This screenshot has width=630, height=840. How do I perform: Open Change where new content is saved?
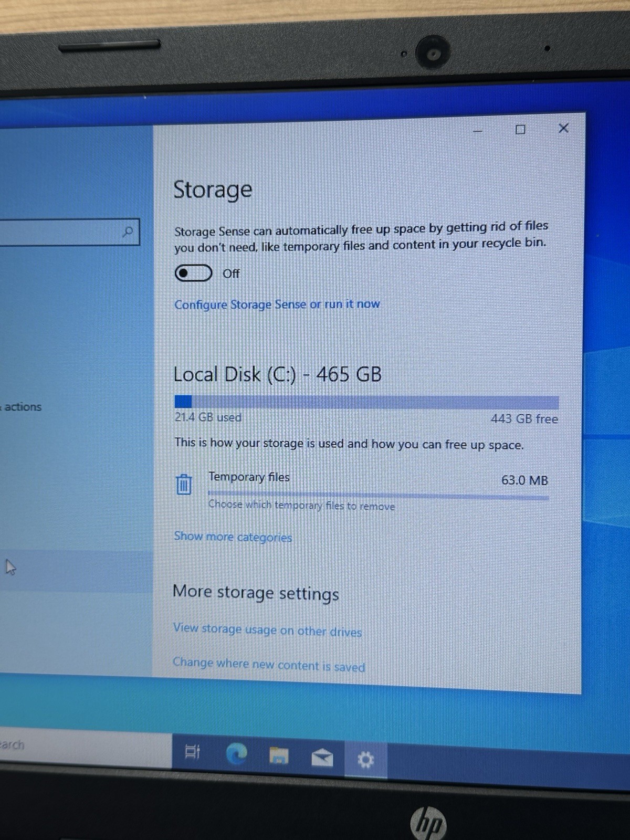click(269, 664)
